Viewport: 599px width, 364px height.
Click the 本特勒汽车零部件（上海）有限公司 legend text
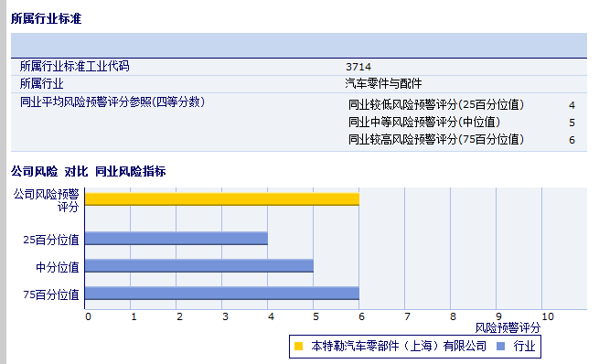pyautogui.click(x=399, y=346)
